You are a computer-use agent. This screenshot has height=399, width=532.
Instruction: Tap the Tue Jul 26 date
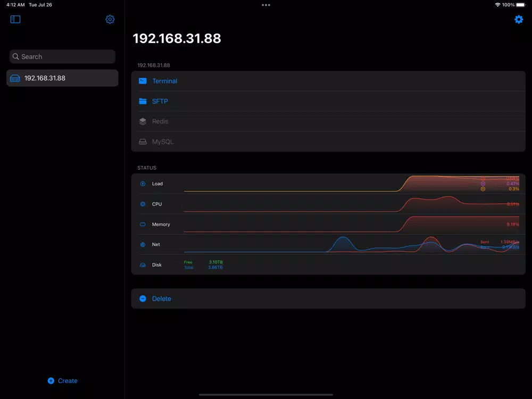tap(40, 5)
